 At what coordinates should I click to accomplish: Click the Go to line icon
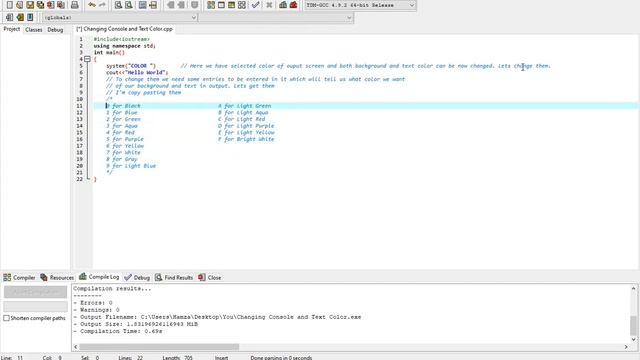153,5
